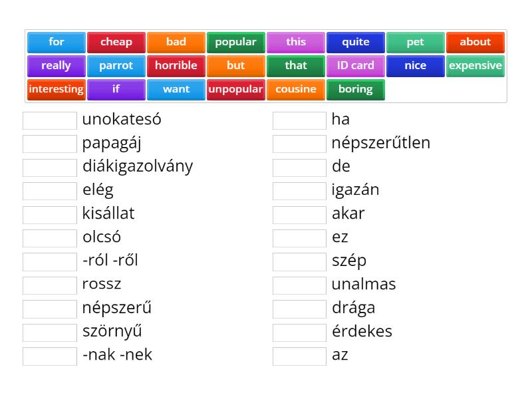This screenshot has height=399, width=532.
Task: Select the 'unpopular' word tile
Action: 236,89
